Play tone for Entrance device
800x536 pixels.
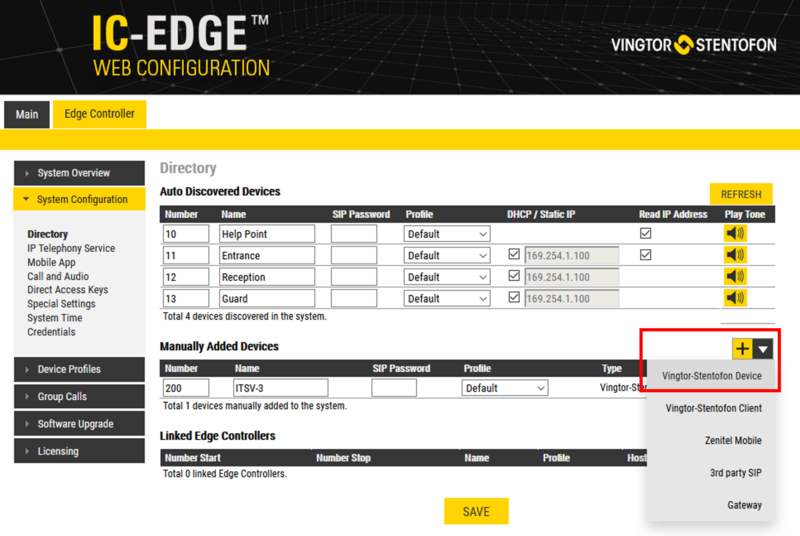point(735,255)
